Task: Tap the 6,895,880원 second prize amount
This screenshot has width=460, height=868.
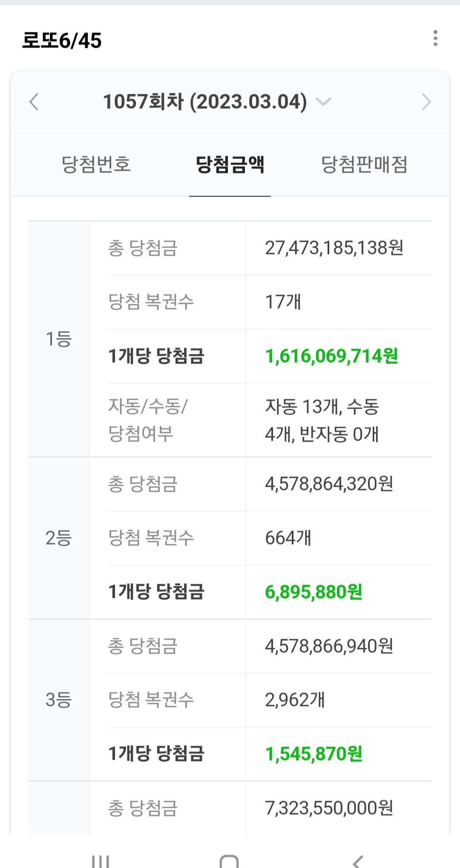Action: (313, 592)
